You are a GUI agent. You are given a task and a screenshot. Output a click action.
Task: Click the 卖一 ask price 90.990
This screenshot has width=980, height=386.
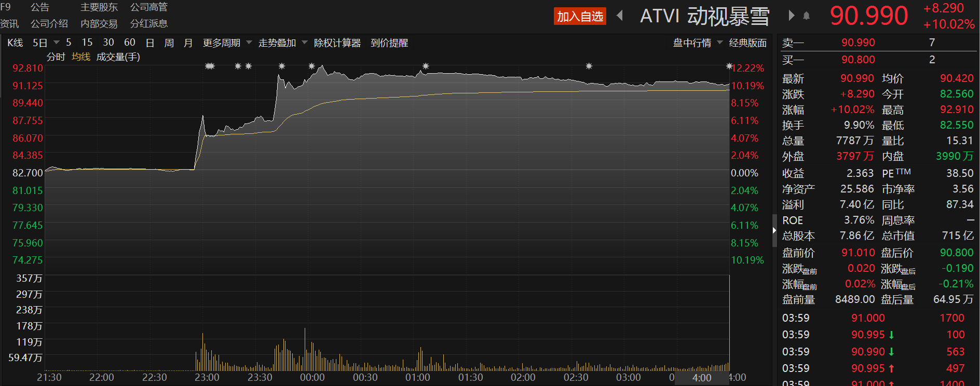858,43
